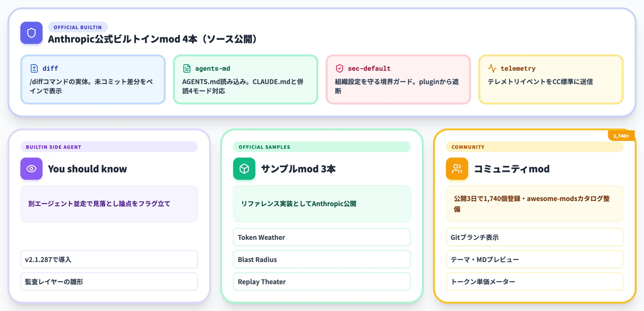Select the BUILTIN SIDE AGENT label
The image size is (644, 311).
(x=109, y=147)
